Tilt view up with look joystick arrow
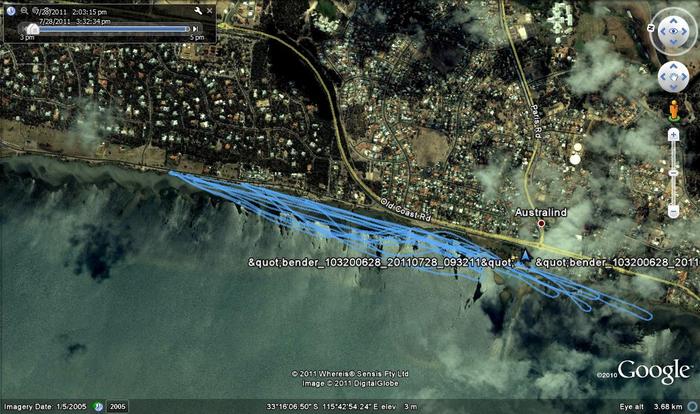This screenshot has width=700, height=414. pyautogui.click(x=671, y=19)
